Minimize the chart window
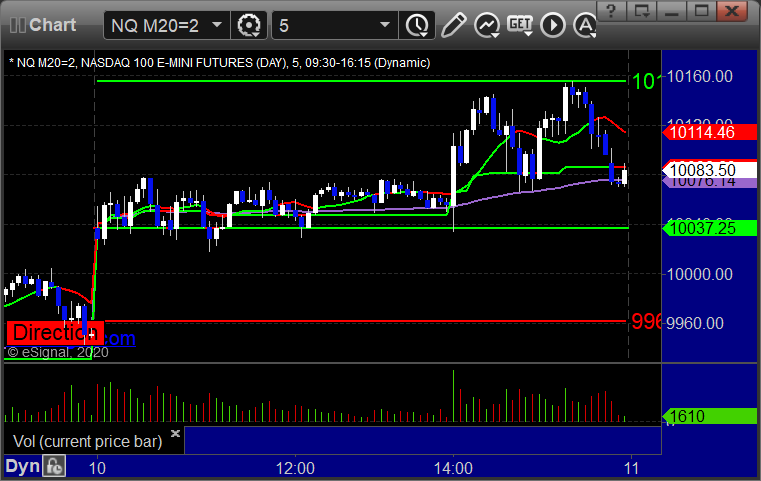 click(x=671, y=11)
